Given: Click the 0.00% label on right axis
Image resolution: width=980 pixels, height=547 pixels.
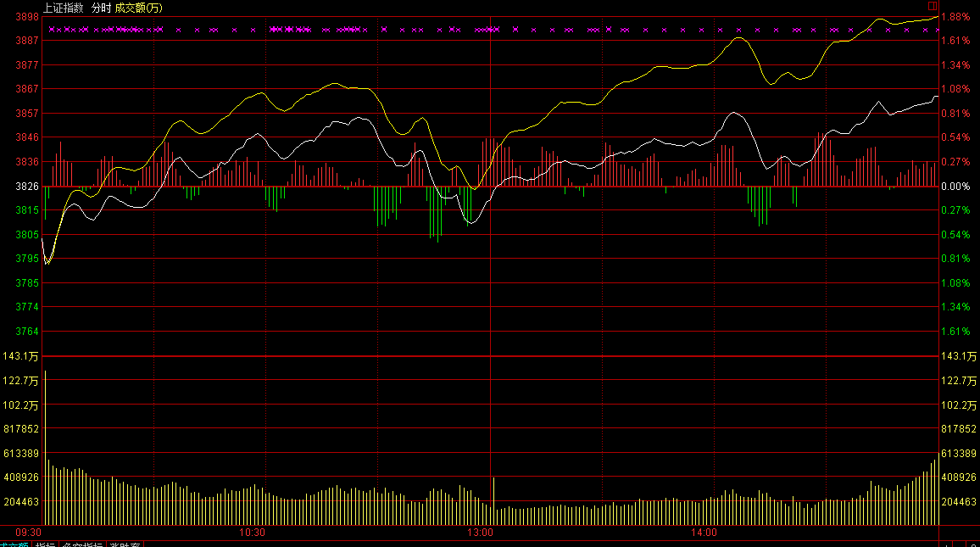Looking at the screenshot, I should click(x=956, y=186).
